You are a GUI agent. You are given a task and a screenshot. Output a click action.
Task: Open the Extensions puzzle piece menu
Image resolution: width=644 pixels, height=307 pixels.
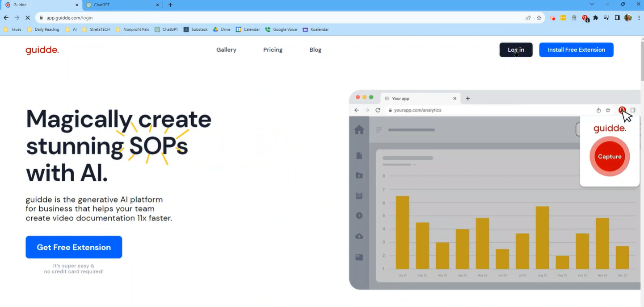tap(596, 18)
